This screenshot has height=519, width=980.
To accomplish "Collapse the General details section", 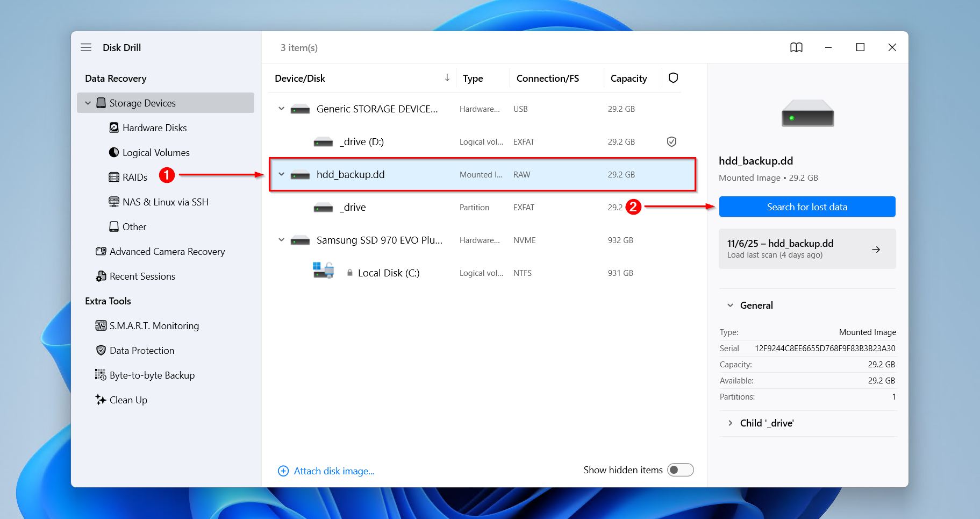I will (x=730, y=305).
